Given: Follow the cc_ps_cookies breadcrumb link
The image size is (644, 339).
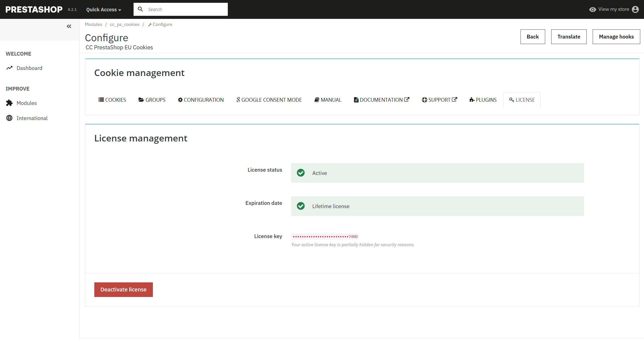Looking at the screenshot, I should pos(124,24).
